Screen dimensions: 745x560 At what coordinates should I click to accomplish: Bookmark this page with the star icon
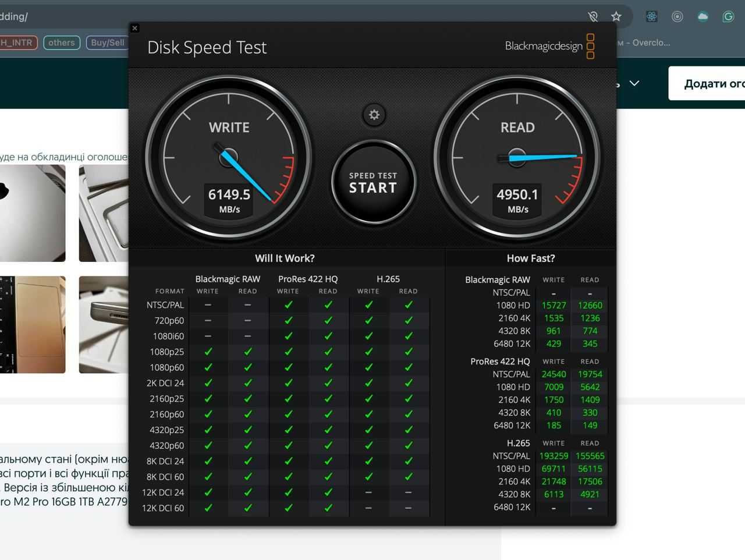point(616,16)
